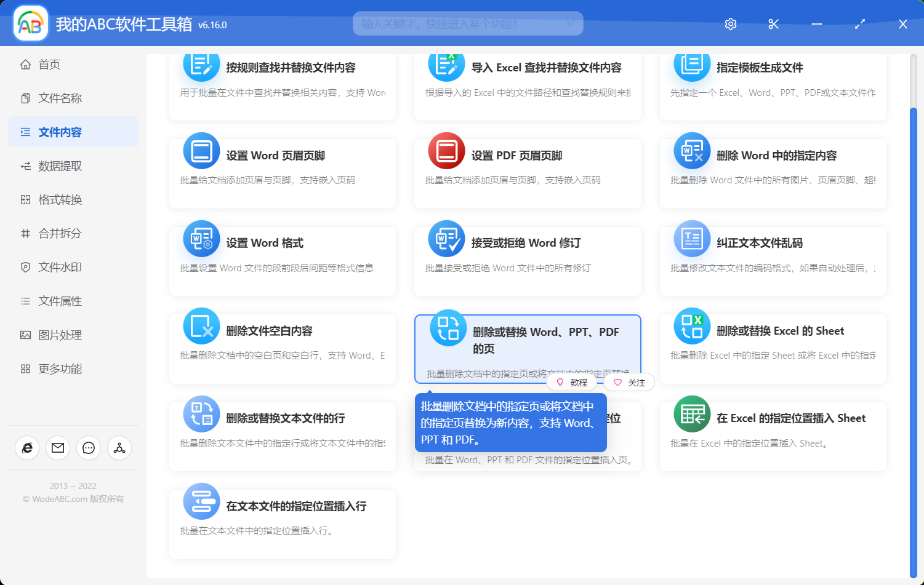
Task: Open the 教程 tutorial button
Action: tap(571, 382)
